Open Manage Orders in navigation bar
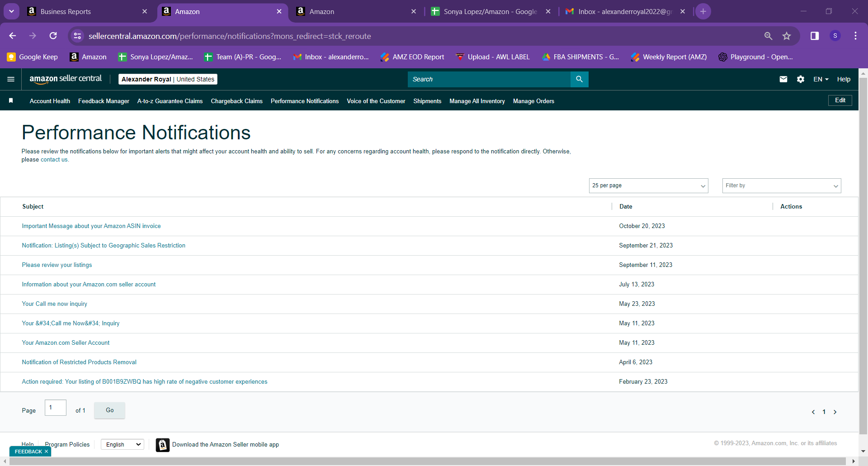Image resolution: width=868 pixels, height=466 pixels. click(x=533, y=101)
